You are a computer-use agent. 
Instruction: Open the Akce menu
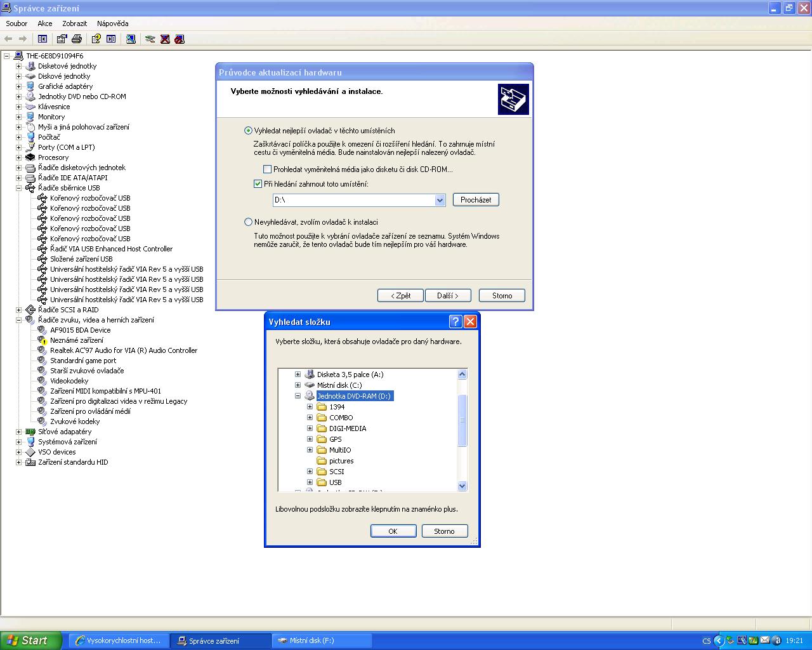point(45,23)
